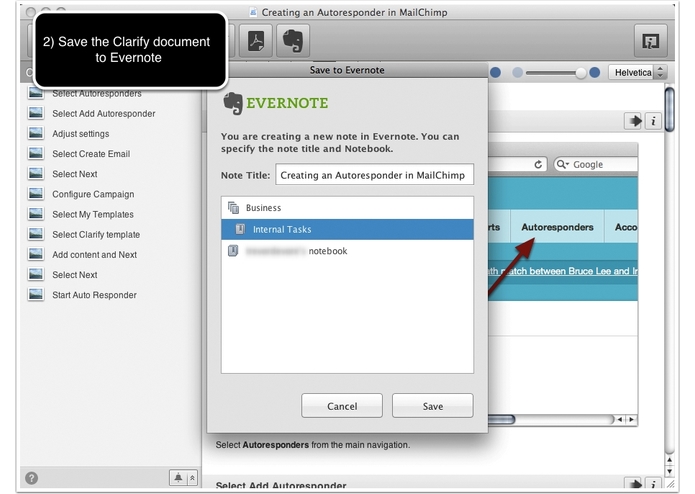The image size is (695, 494).
Task: Click the Export to PDF toolbar icon
Action: [x=256, y=41]
